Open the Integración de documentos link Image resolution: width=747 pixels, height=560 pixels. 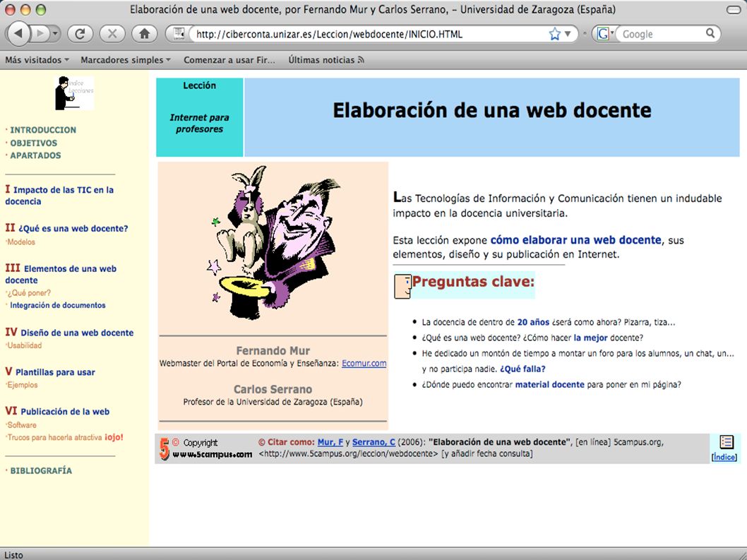[58, 306]
